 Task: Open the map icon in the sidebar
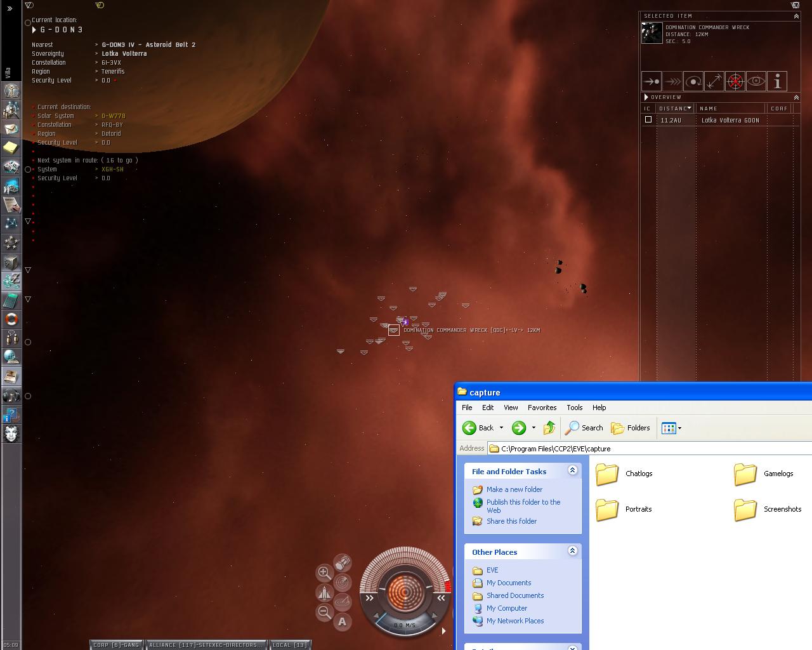(11, 223)
